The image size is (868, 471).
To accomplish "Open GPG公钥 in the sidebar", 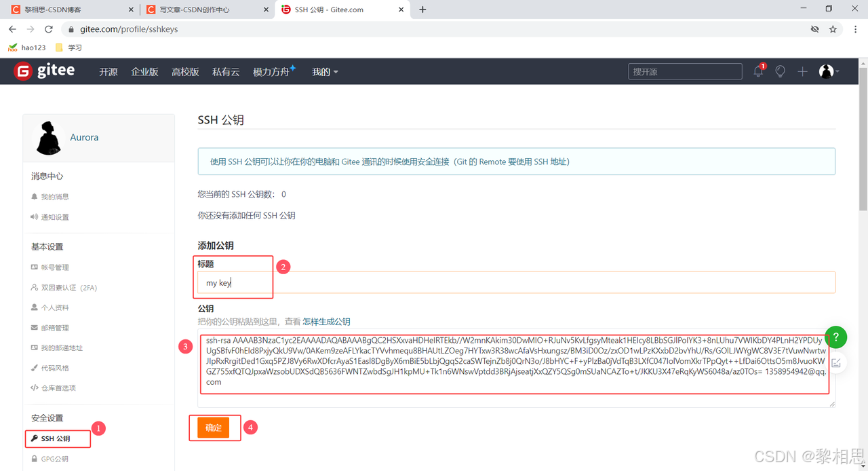I will coord(54,459).
